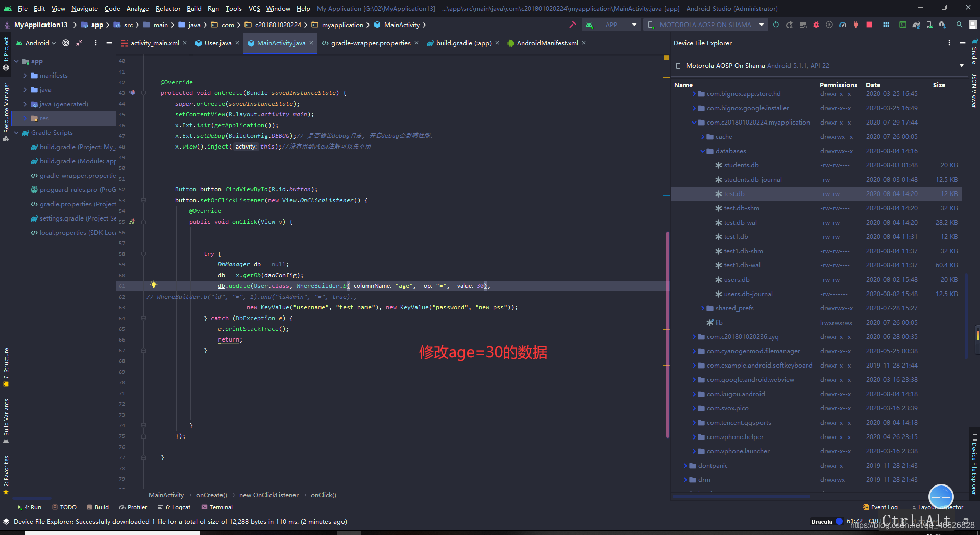
Task: Open the VCS menu
Action: pos(254,8)
